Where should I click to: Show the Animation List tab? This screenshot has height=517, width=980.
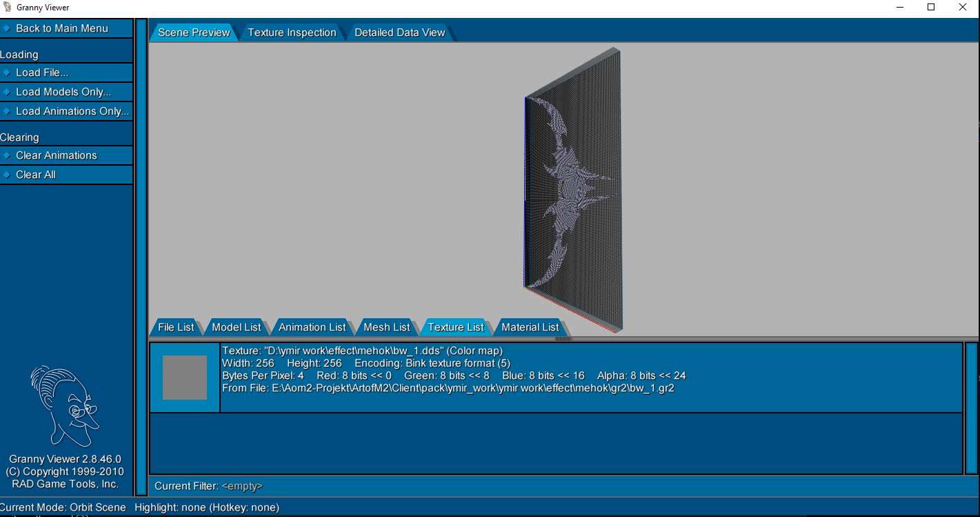pos(312,327)
